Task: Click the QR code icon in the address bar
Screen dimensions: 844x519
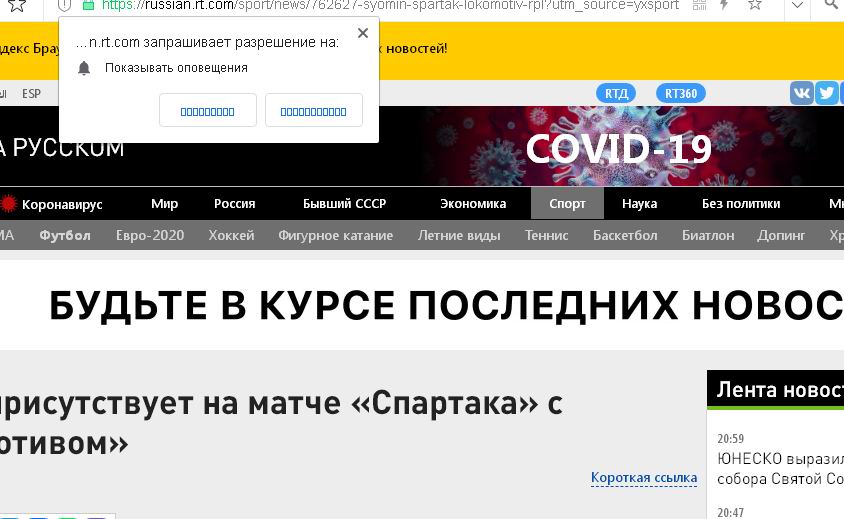Action: pos(699,5)
